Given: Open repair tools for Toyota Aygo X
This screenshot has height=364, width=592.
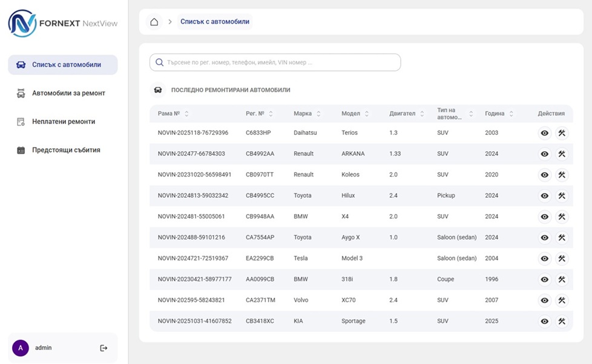Looking at the screenshot, I should pos(562,238).
